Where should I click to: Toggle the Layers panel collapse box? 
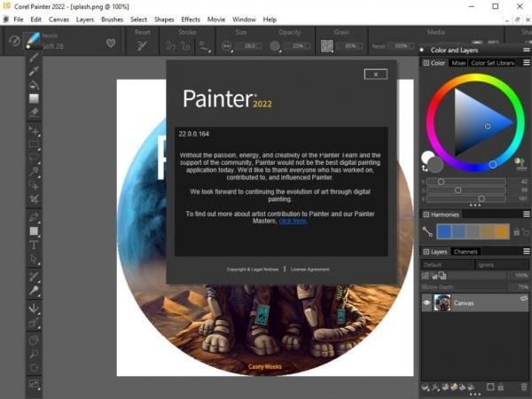click(x=426, y=252)
